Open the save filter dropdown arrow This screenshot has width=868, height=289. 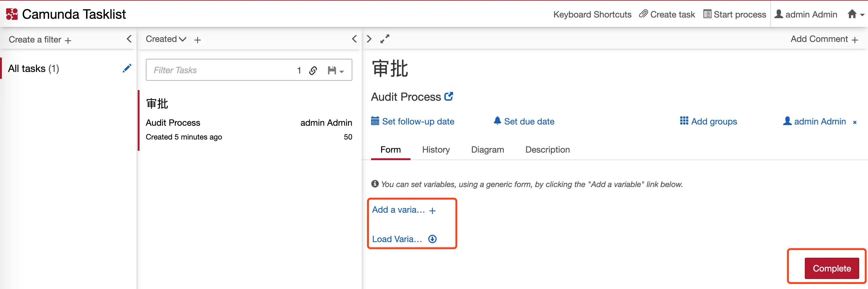pyautogui.click(x=342, y=71)
